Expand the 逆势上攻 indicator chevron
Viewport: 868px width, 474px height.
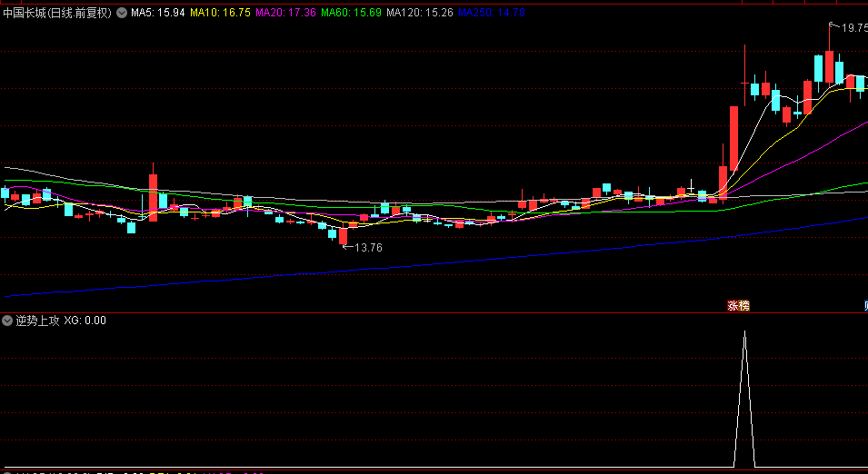coord(7,321)
